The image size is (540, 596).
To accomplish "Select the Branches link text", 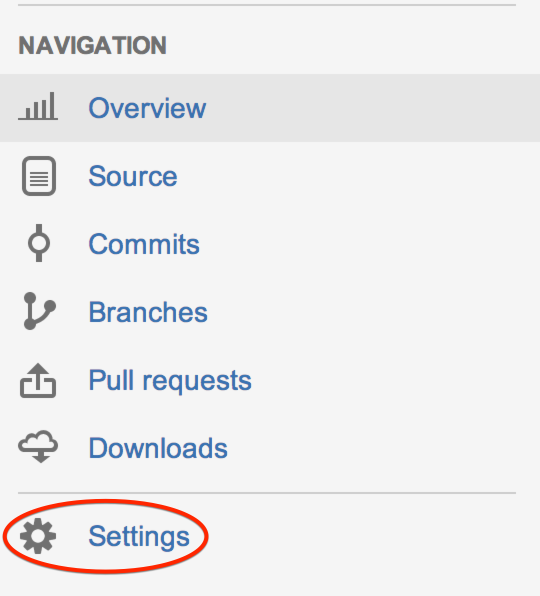I will pyautogui.click(x=148, y=312).
